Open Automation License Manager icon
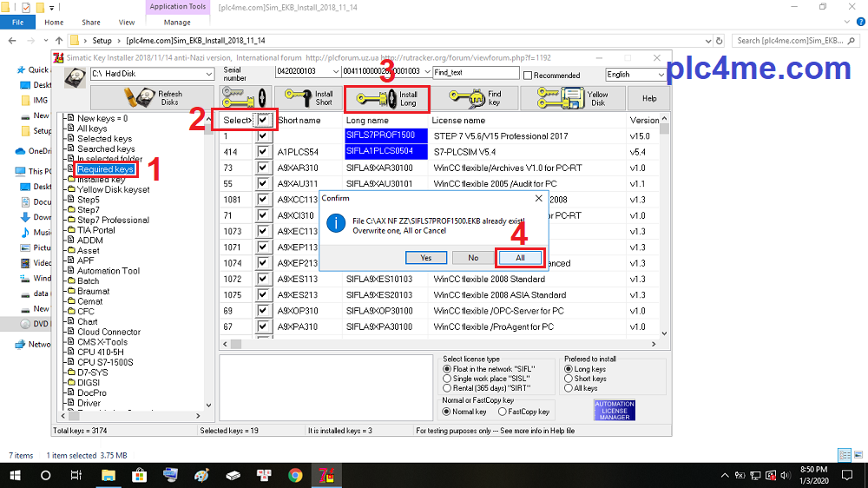Screen dimensions: 868x488 click(615, 410)
